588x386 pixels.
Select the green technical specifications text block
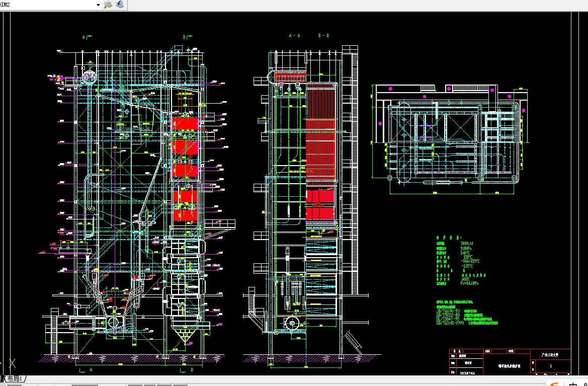coord(461,261)
